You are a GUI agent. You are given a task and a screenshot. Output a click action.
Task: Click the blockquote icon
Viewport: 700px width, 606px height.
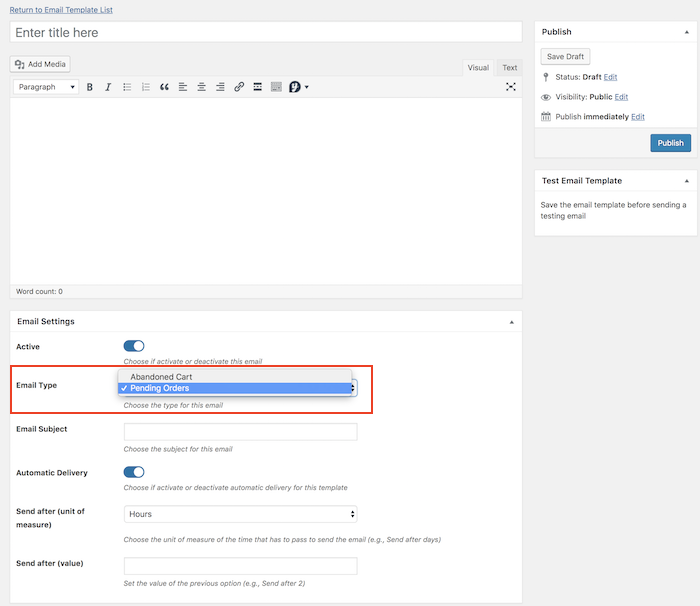[164, 87]
